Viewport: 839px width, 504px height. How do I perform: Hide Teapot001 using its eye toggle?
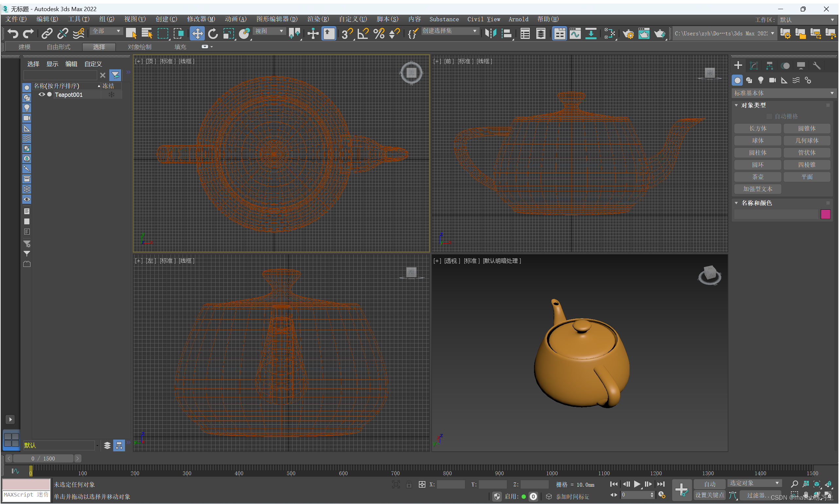tap(42, 95)
